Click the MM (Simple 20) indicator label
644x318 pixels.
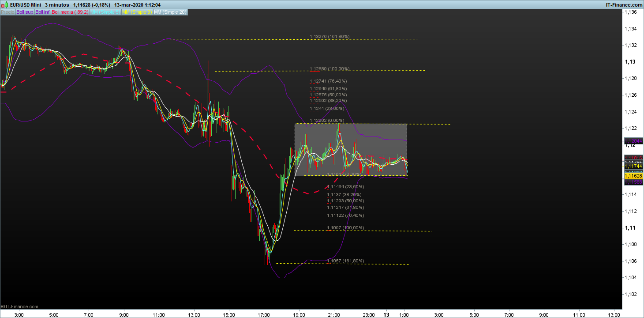[x=170, y=12]
